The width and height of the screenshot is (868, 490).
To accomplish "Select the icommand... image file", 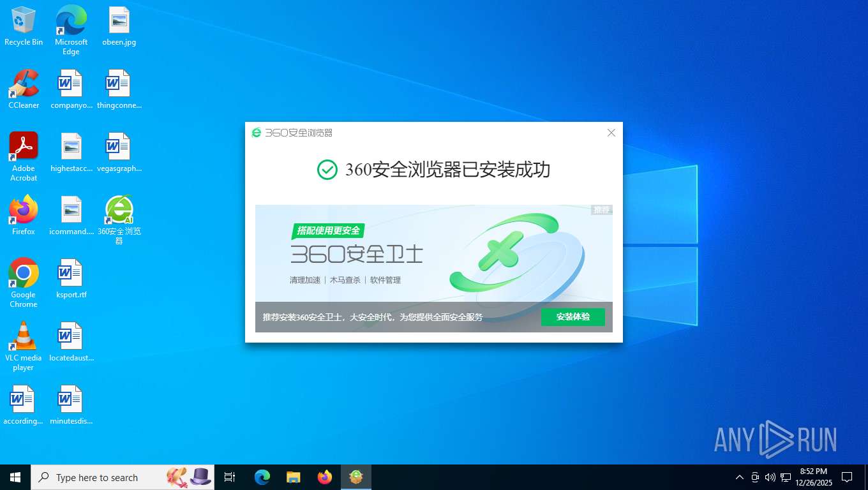I will click(x=71, y=216).
